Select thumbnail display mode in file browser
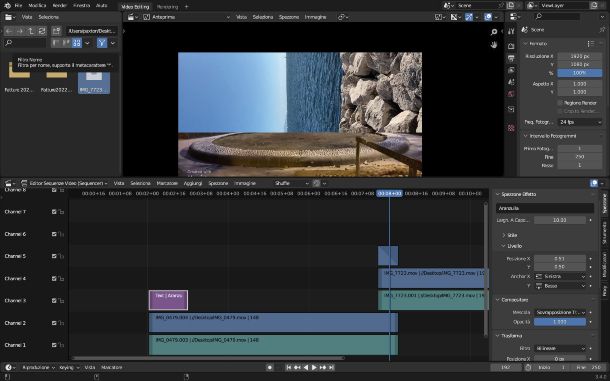610x381 pixels. pos(77,43)
